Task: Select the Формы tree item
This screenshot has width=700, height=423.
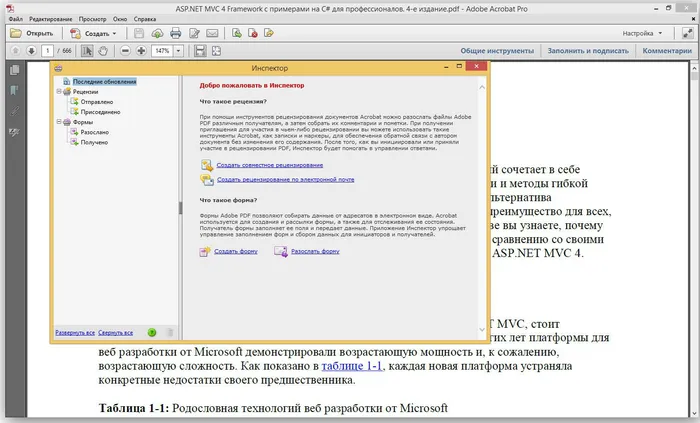Action: point(83,122)
